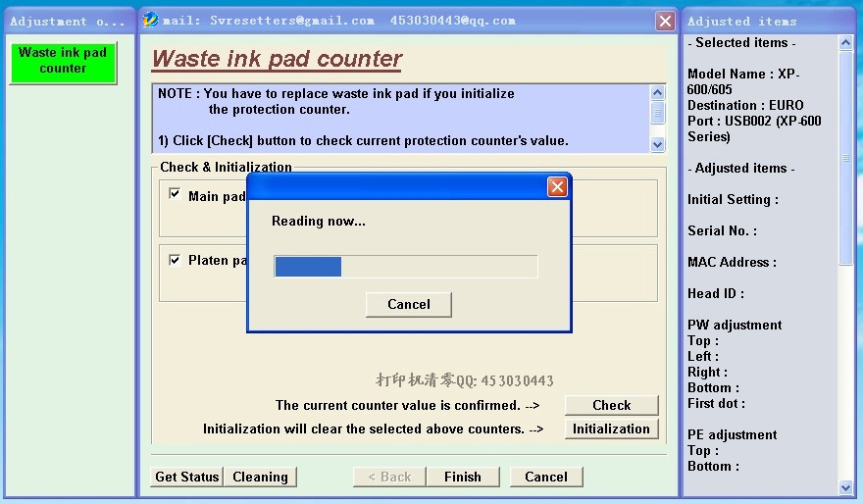This screenshot has width=863, height=504.
Task: Click the 'First dot :' label
Action: coord(716,403)
